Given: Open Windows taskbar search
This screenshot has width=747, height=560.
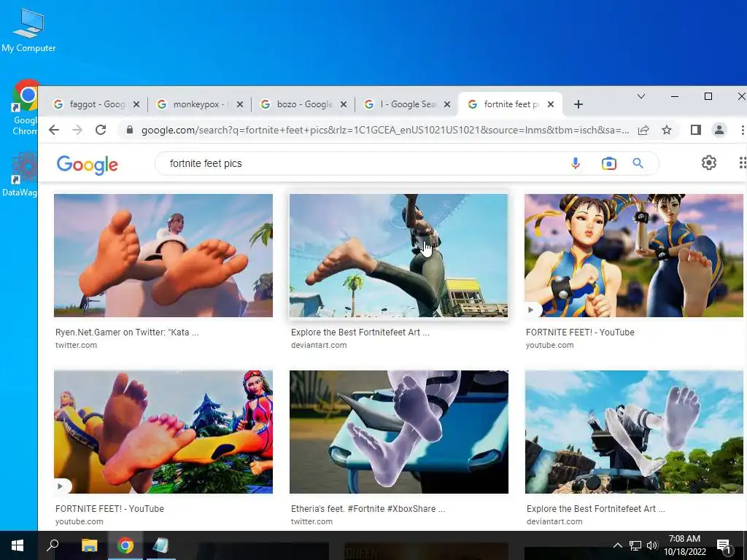Looking at the screenshot, I should pos(53,545).
